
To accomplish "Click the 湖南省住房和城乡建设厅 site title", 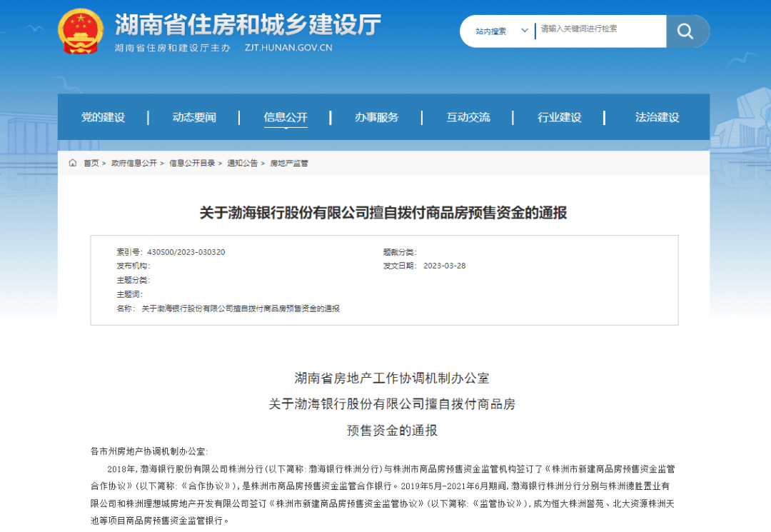I will coord(248,24).
